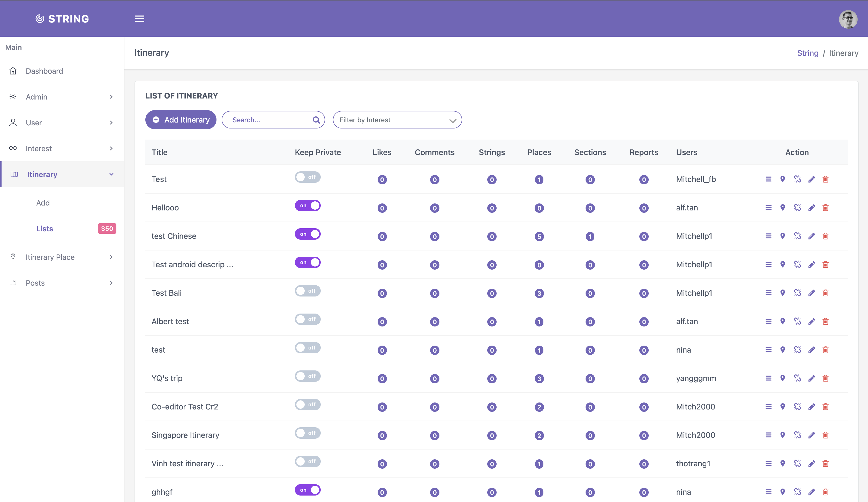The width and height of the screenshot is (868, 502).
Task: Enable Keep Private for the Test itinerary
Action: [308, 177]
